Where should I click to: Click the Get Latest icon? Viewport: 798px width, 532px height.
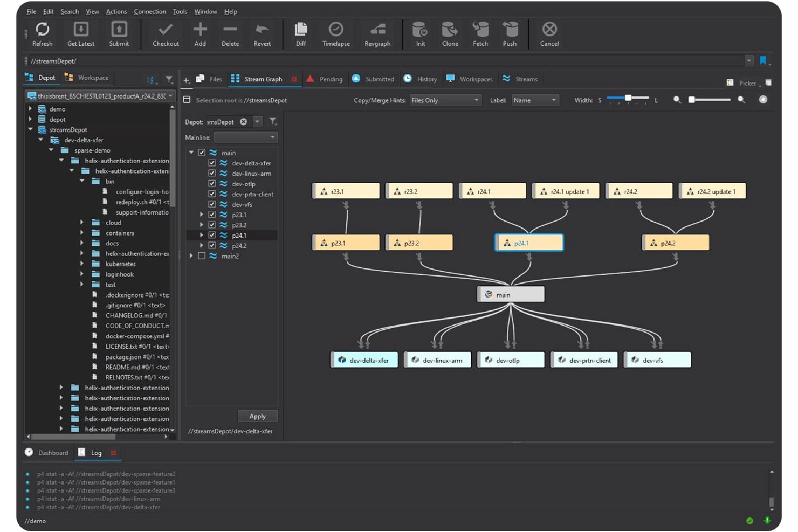81,30
